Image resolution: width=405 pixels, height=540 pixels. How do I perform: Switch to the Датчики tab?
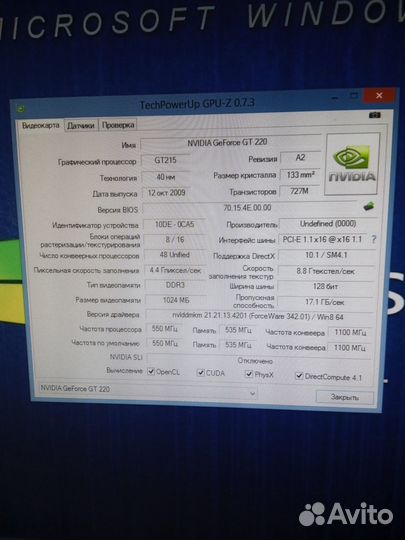[81, 125]
